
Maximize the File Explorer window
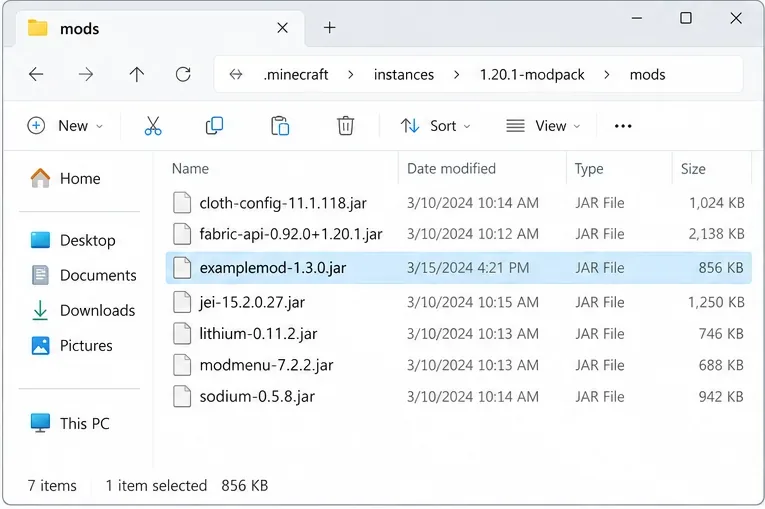click(x=686, y=19)
